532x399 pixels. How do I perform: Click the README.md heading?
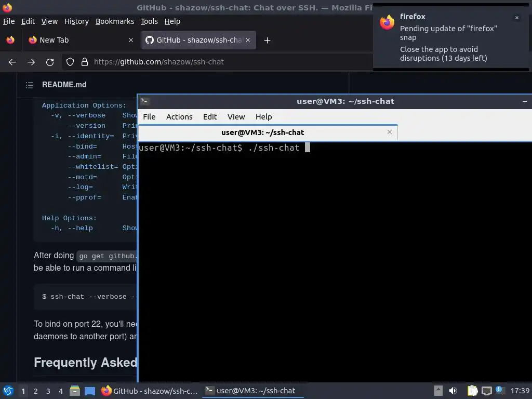[64, 85]
